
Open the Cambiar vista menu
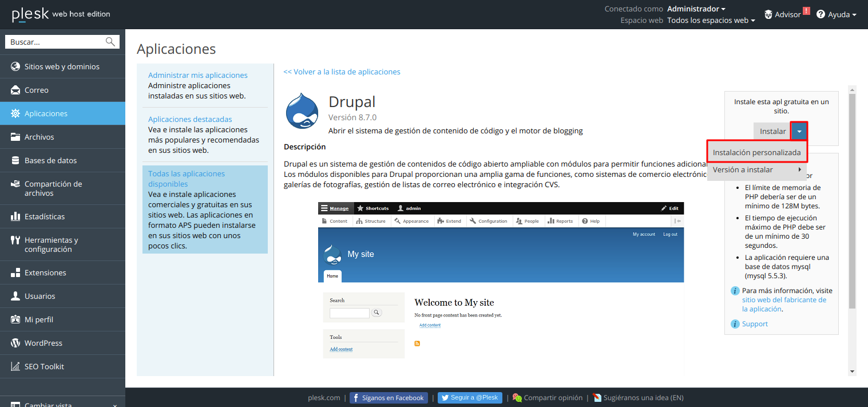(x=49, y=403)
